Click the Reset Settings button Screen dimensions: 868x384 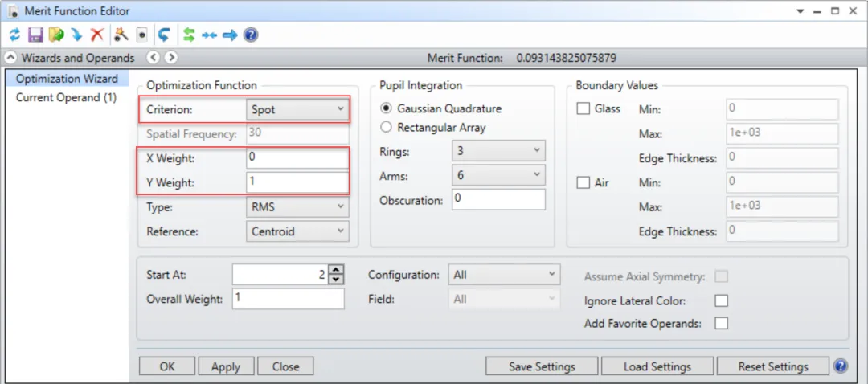773,366
